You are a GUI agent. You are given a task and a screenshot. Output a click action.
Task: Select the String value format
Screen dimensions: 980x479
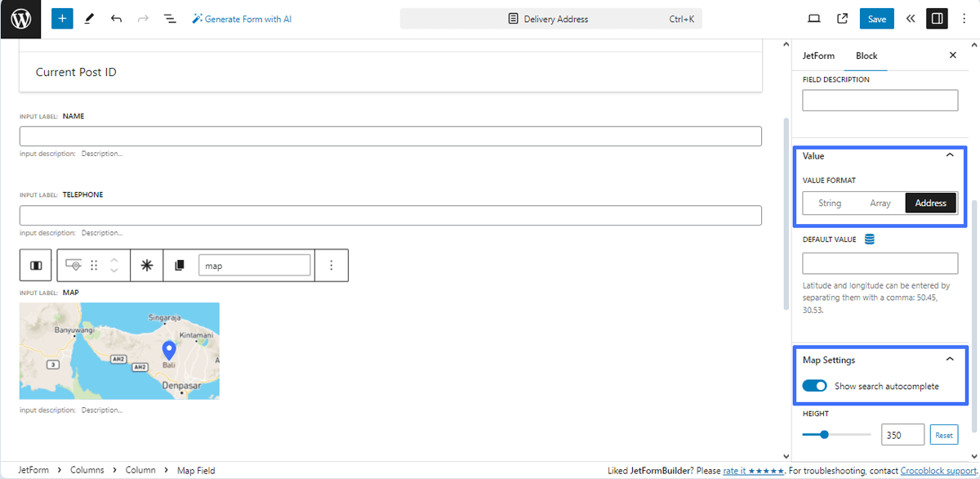point(829,203)
